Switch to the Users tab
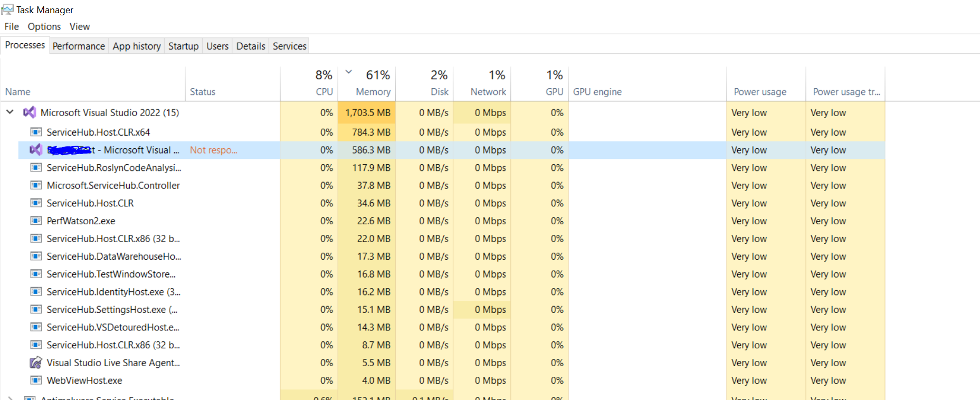 217,46
